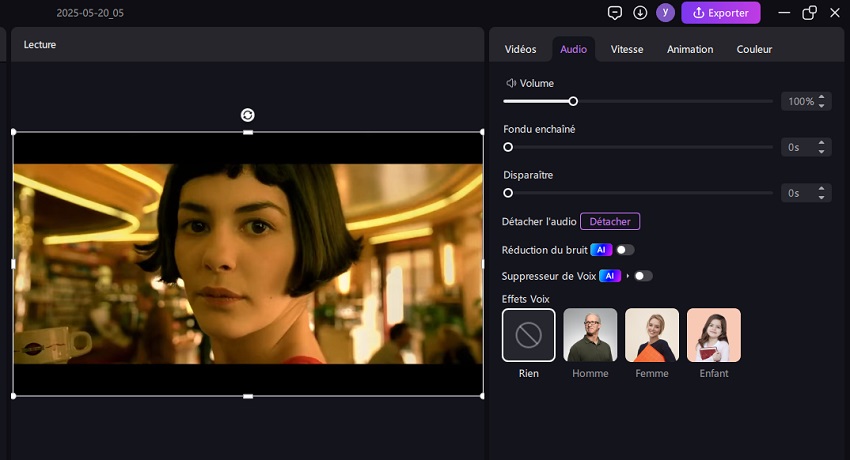
Task: Click the Effets Voix label
Action: tap(525, 299)
